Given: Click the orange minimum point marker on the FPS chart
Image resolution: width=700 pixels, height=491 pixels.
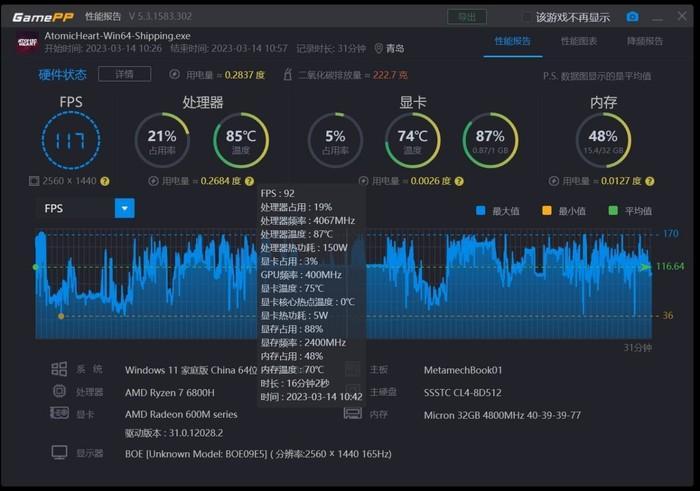Looking at the screenshot, I should (61, 316).
